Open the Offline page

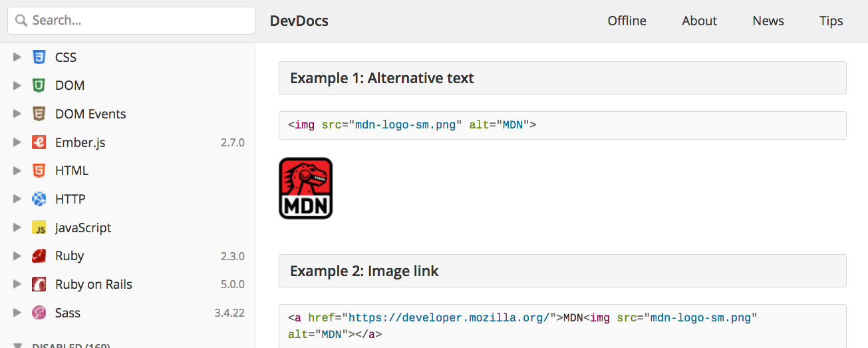(627, 21)
